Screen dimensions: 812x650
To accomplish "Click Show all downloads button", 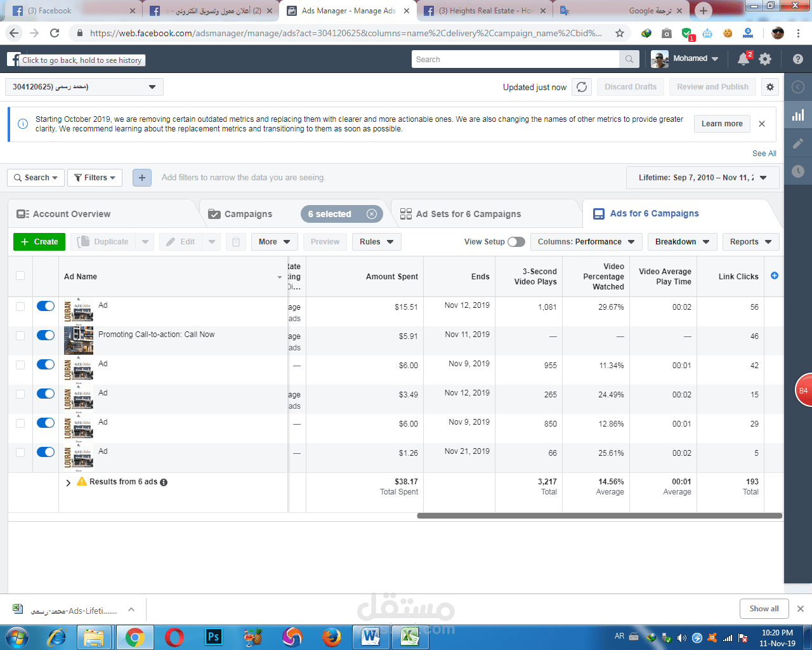I will [764, 609].
